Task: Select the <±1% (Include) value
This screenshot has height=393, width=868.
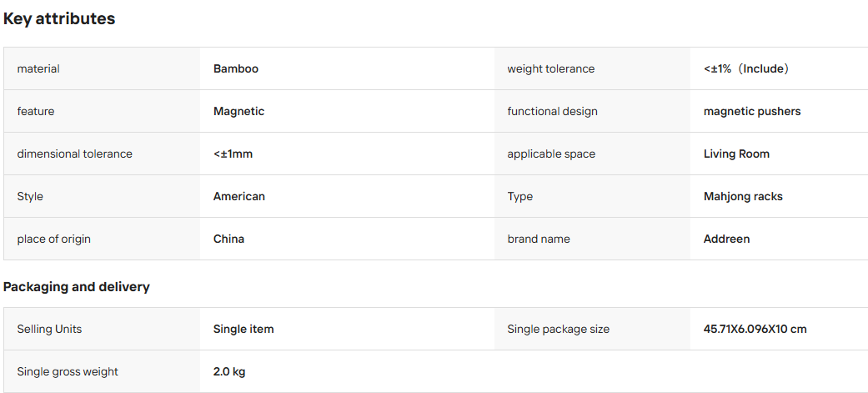Action: 746,68
